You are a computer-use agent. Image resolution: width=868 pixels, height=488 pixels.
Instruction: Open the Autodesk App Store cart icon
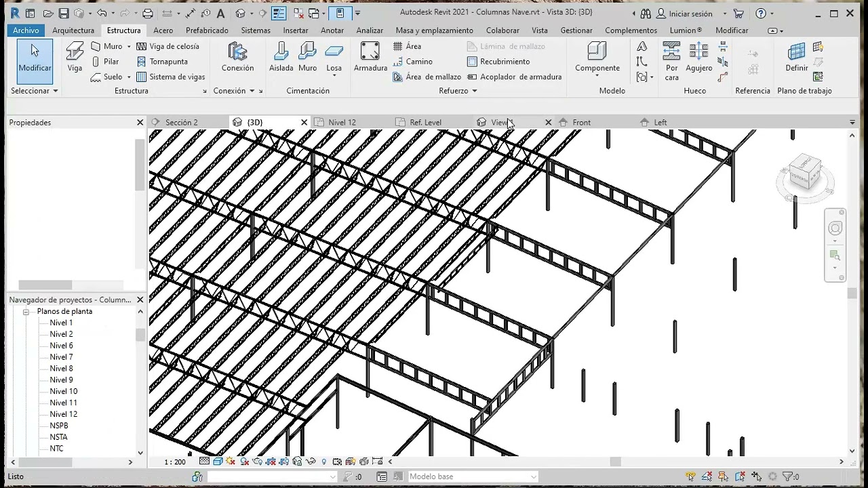click(x=738, y=14)
